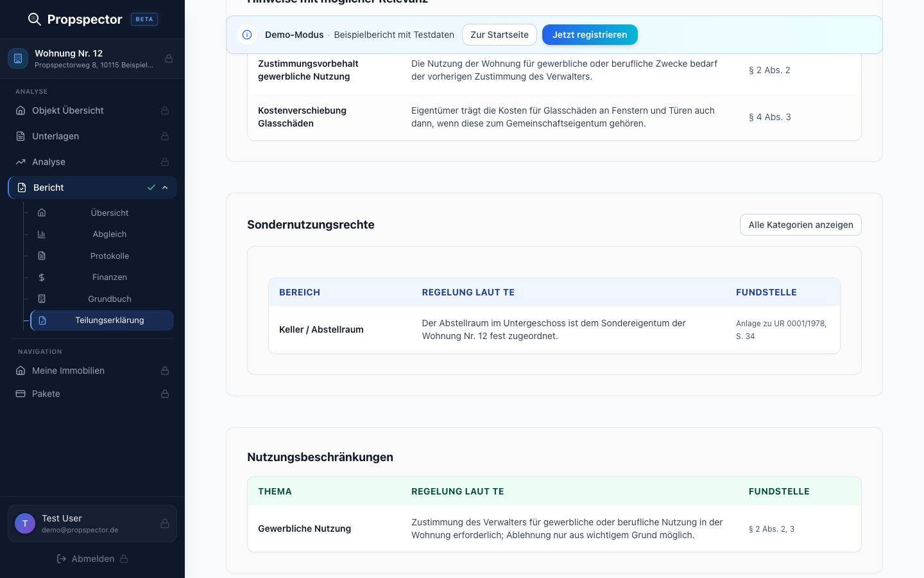Click the Propspector magnifier logo icon
The height and width of the screenshot is (578, 924).
(x=35, y=19)
